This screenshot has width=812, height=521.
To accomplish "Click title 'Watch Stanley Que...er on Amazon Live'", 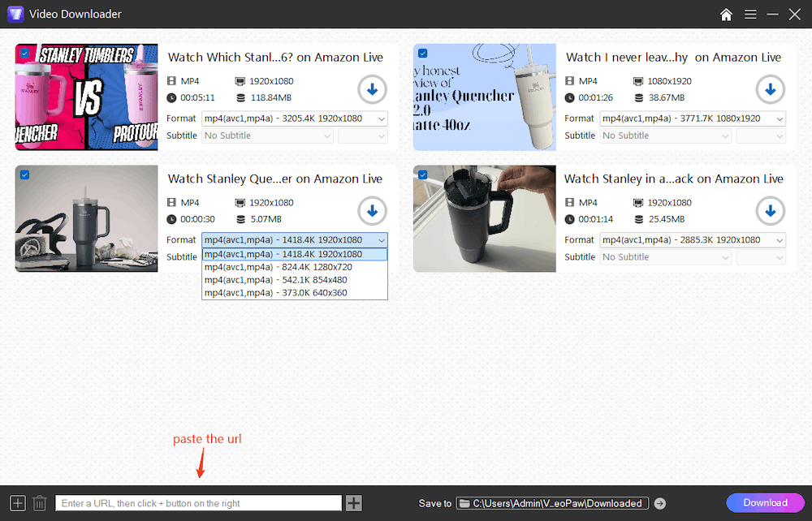I will click(275, 179).
